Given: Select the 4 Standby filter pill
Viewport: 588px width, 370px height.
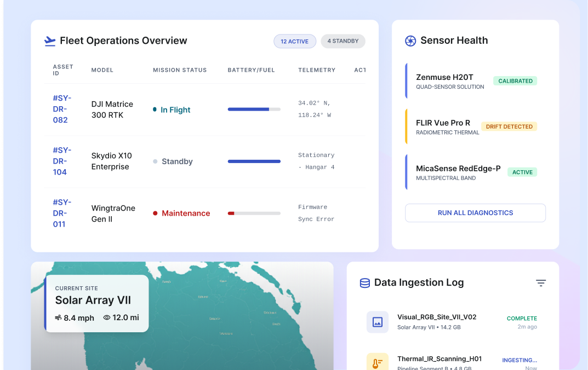Looking at the screenshot, I should pos(343,41).
